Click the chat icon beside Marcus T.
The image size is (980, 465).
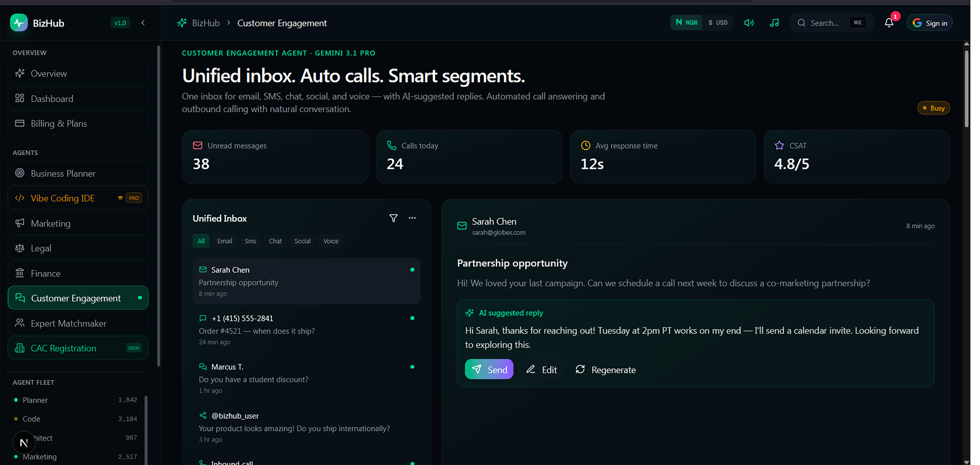[x=203, y=367]
